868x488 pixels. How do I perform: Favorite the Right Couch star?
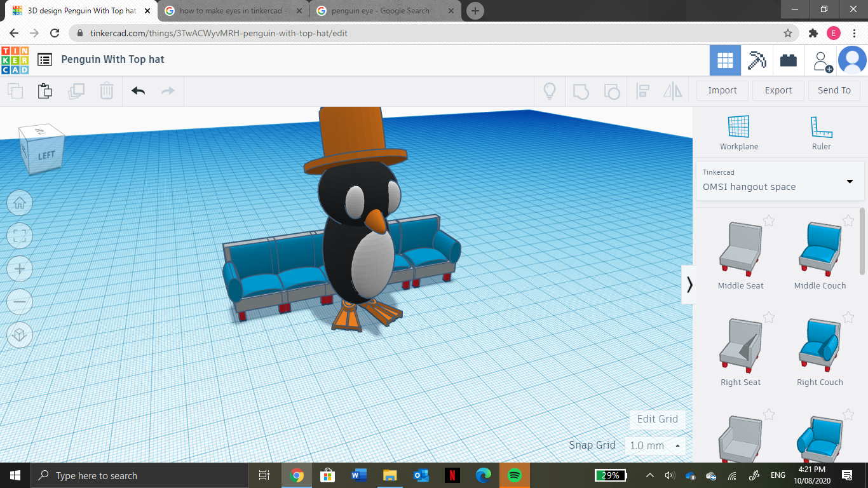[x=848, y=317]
